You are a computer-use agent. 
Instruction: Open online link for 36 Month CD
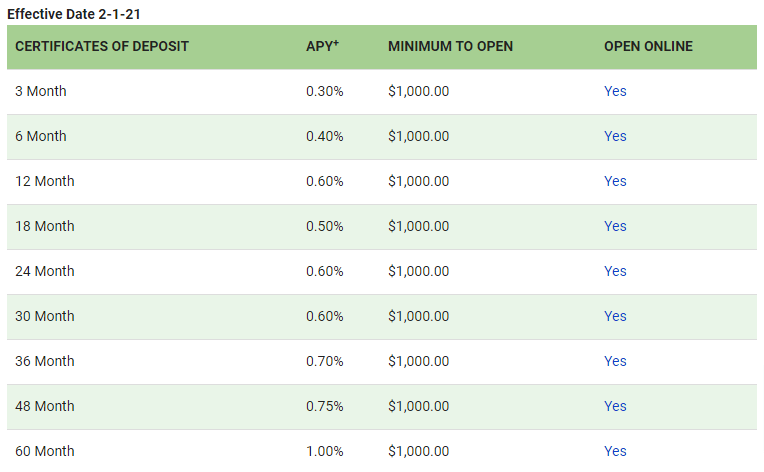[x=615, y=361]
